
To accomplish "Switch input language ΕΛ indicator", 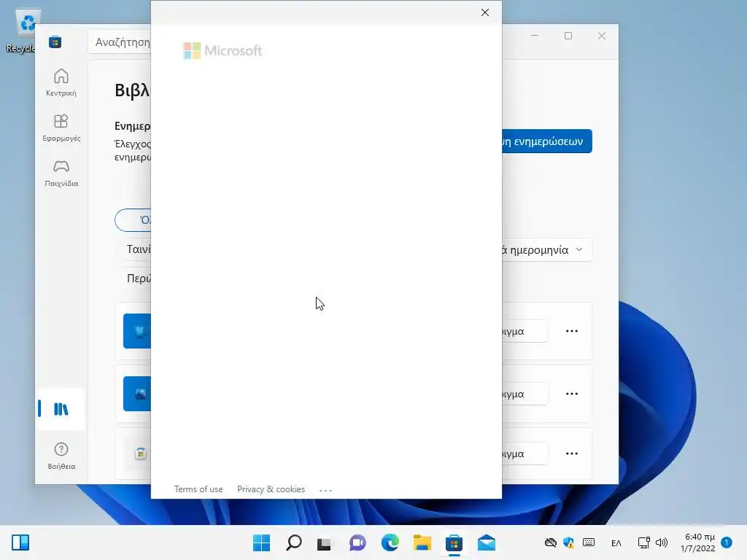I will pos(616,542).
